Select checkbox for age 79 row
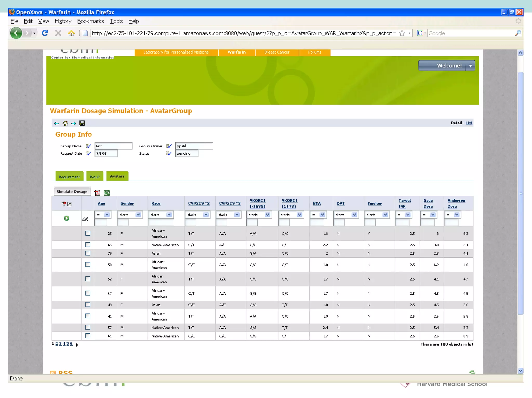Screen dimensions: 532x398 (88, 253)
